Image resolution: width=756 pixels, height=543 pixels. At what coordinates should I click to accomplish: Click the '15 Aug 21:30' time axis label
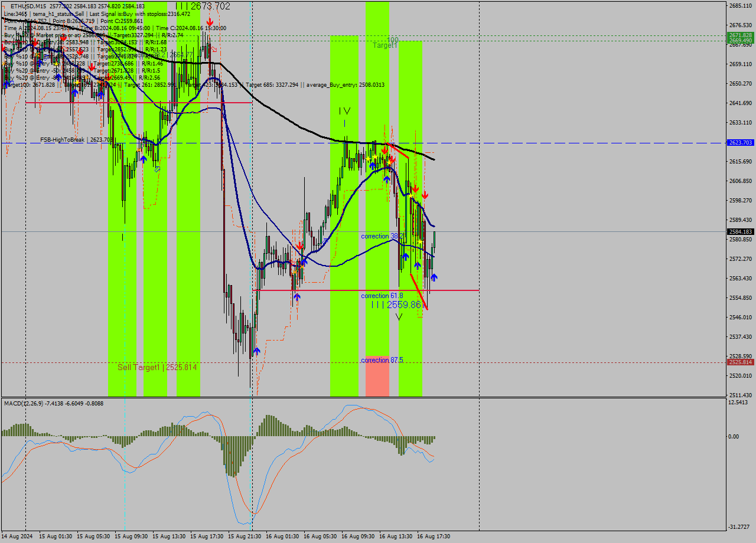[x=245, y=537]
